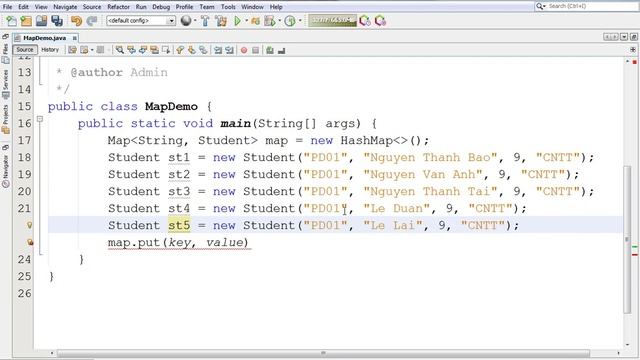Viewport: 640px width, 360px height.
Task: Click the Last Edit icon in editor toolbar
Action: tap(72, 50)
